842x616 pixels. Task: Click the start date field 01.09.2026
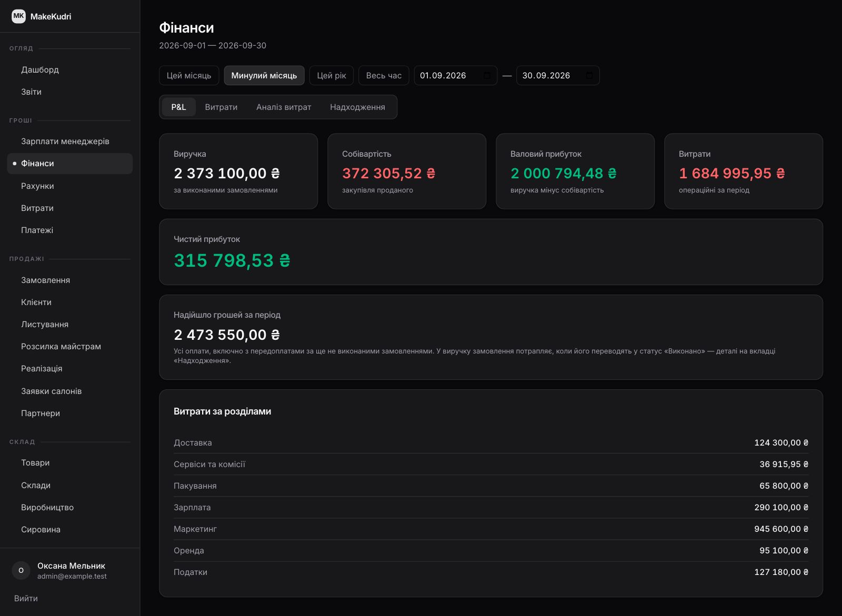click(456, 76)
